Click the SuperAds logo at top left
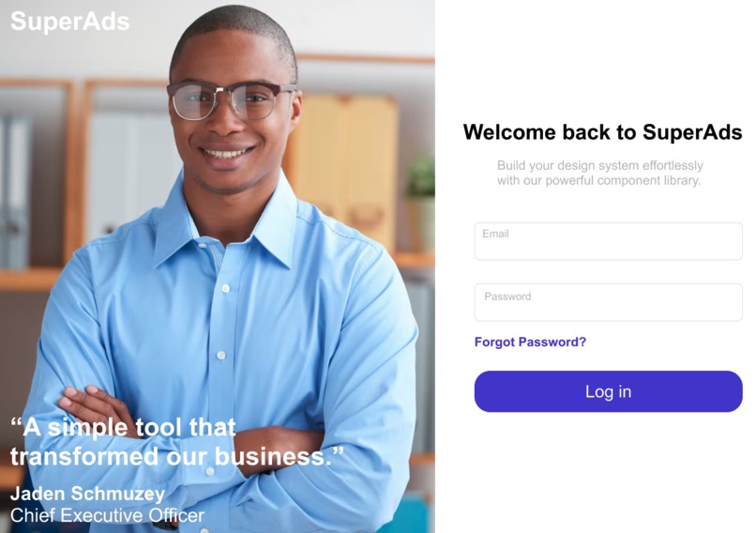The height and width of the screenshot is (533, 756). (x=70, y=22)
